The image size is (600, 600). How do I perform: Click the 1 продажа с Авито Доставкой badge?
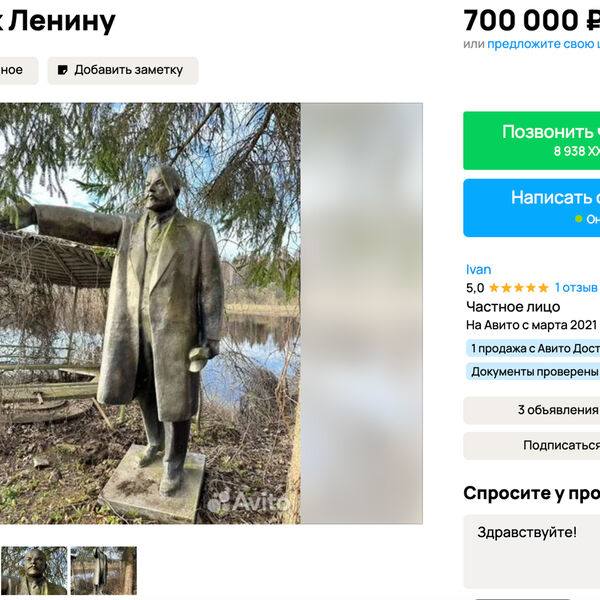point(534,349)
